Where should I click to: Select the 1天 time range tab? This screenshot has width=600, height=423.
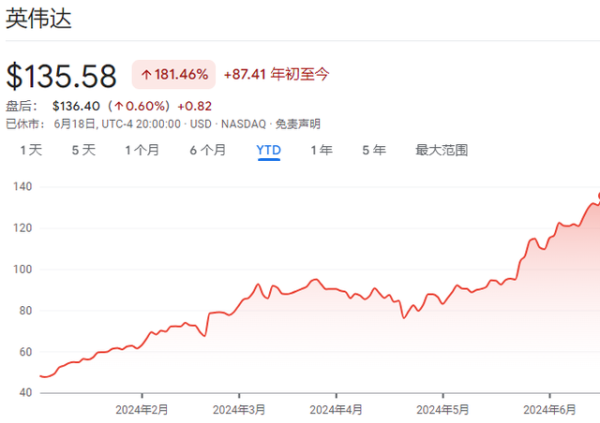31,150
